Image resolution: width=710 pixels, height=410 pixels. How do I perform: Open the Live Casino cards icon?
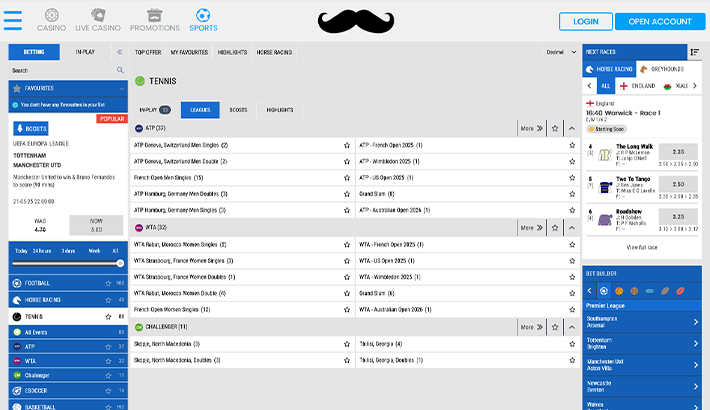tap(98, 15)
